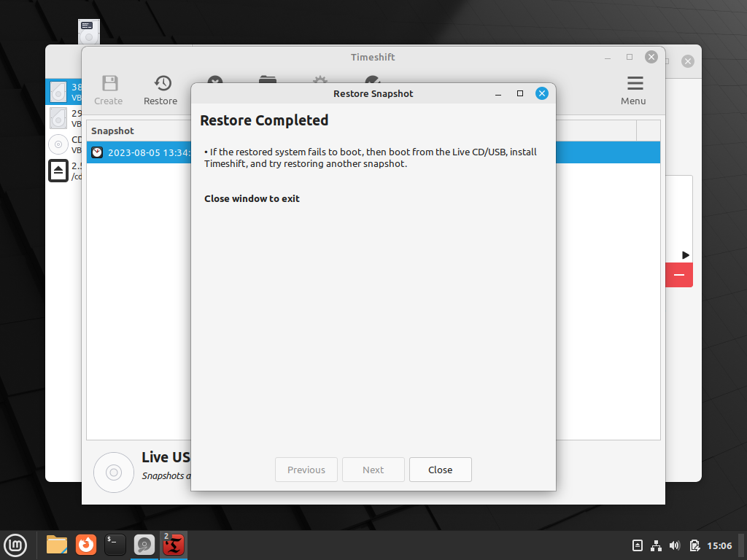Open the Linux Mint start menu
Screen dimensions: 747x560
point(15,545)
